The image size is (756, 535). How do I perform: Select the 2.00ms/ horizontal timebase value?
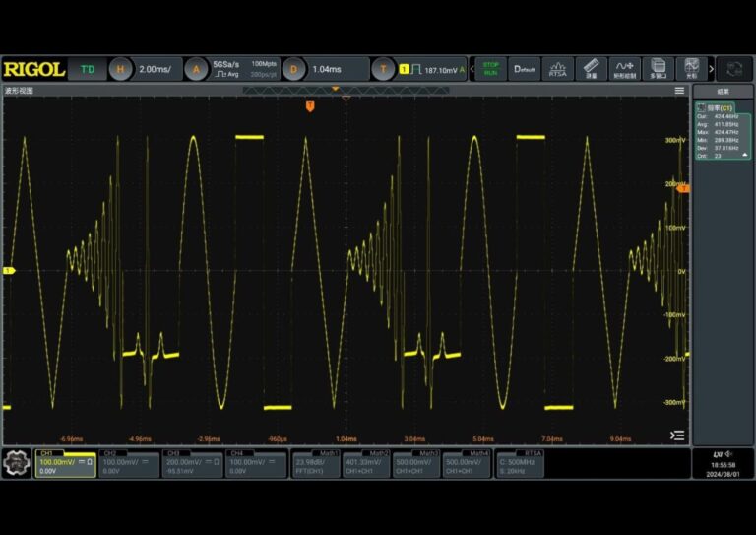click(156, 70)
